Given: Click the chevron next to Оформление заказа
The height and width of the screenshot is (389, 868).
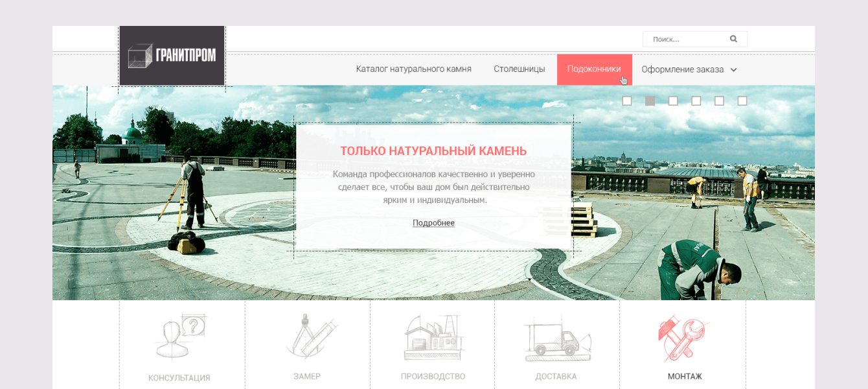Looking at the screenshot, I should [x=734, y=69].
